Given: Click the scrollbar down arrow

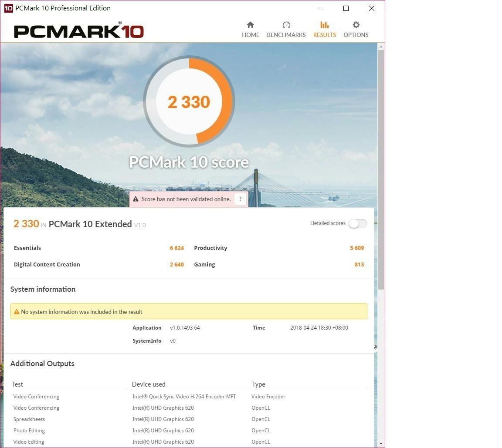Looking at the screenshot, I should (x=381, y=443).
